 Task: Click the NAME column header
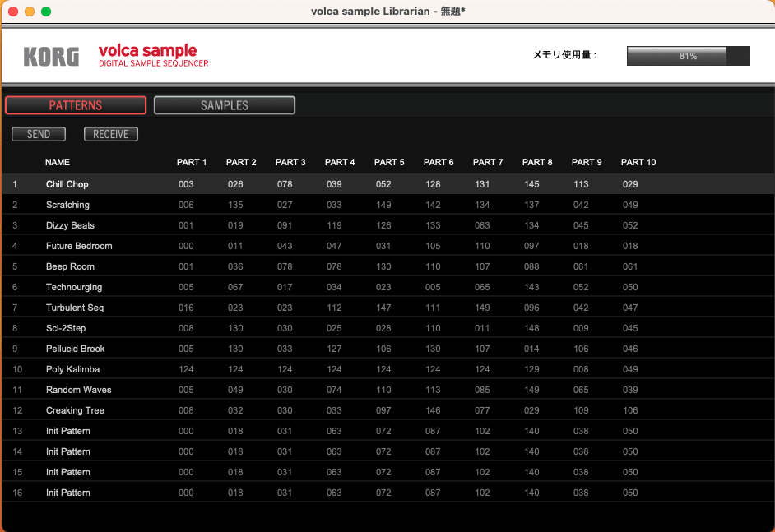coord(58,162)
